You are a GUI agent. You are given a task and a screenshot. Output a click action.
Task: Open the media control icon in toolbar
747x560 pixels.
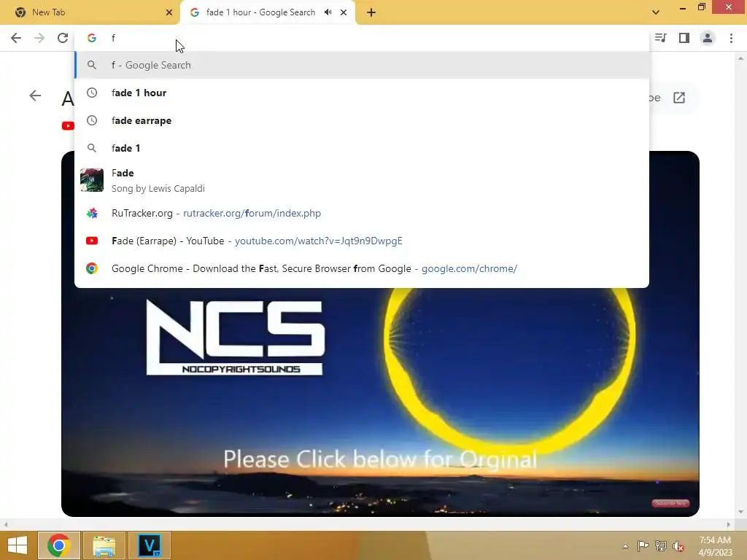660,38
